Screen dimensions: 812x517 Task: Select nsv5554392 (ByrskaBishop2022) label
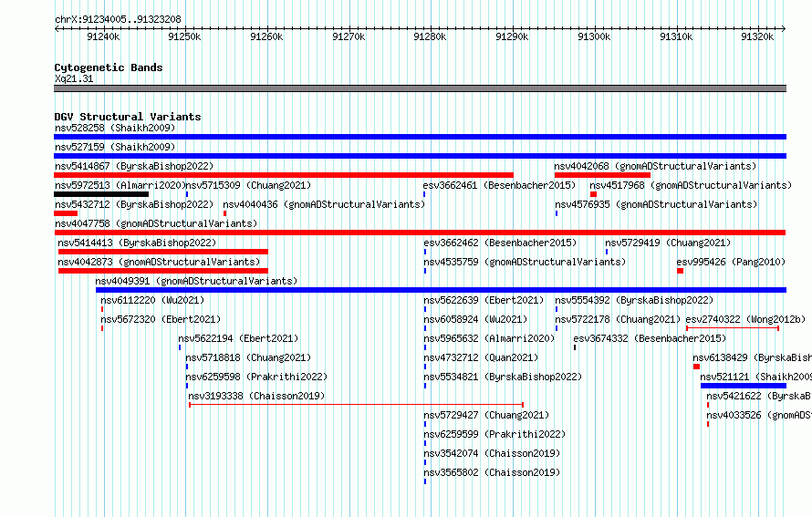pos(634,300)
